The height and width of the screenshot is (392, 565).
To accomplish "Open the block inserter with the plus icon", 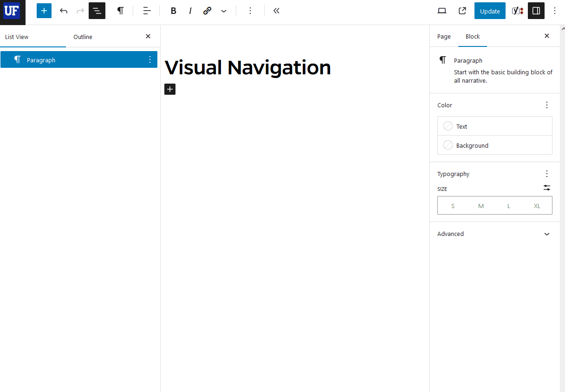I will 44,10.
